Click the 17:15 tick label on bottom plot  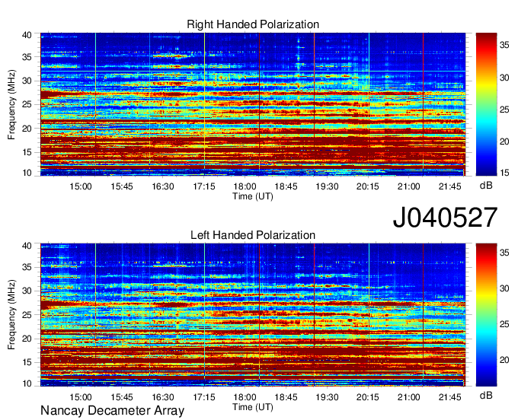pos(204,397)
